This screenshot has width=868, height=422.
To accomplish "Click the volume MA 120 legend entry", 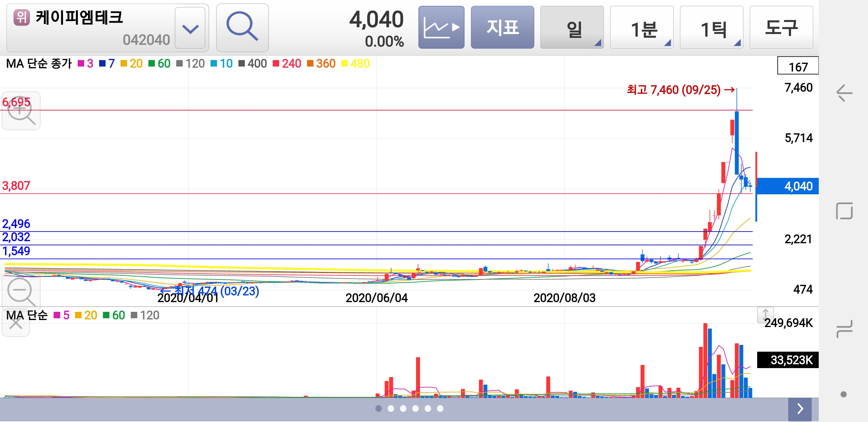I will (x=145, y=315).
